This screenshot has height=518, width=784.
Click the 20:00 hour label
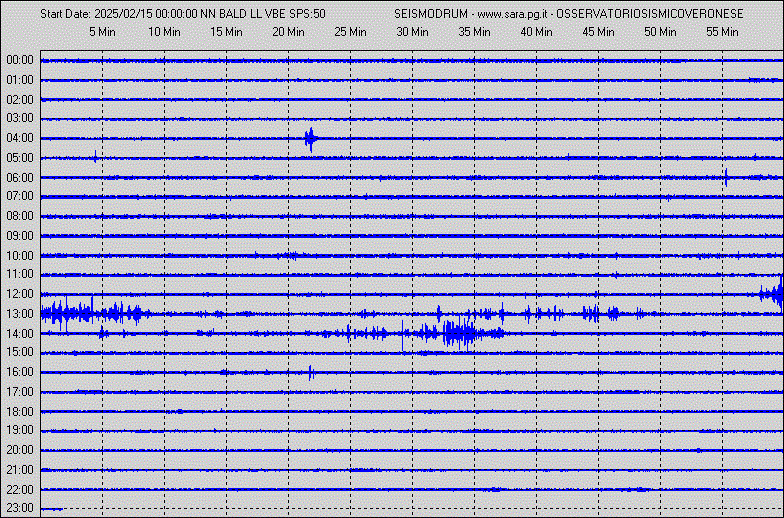20,450
